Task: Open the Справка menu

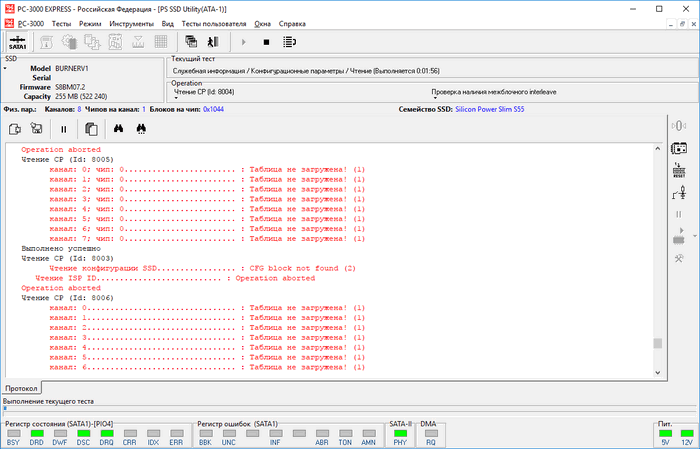Action: pos(292,21)
